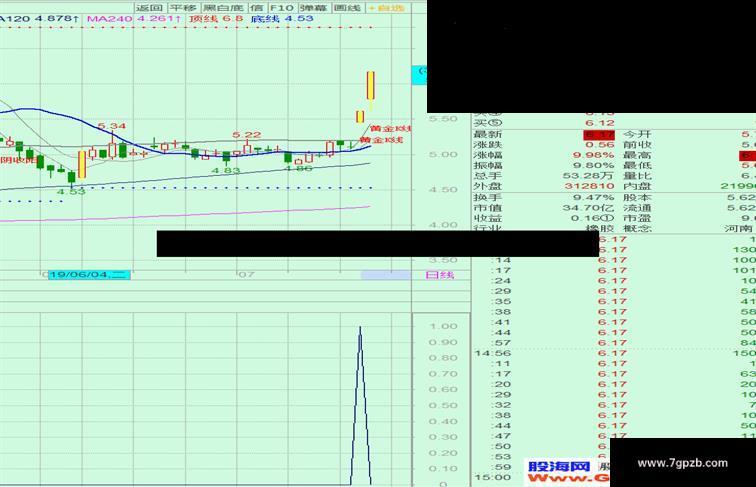Click the 最高 label
Image resolution: width=756 pixels, height=487 pixels.
[x=637, y=155]
